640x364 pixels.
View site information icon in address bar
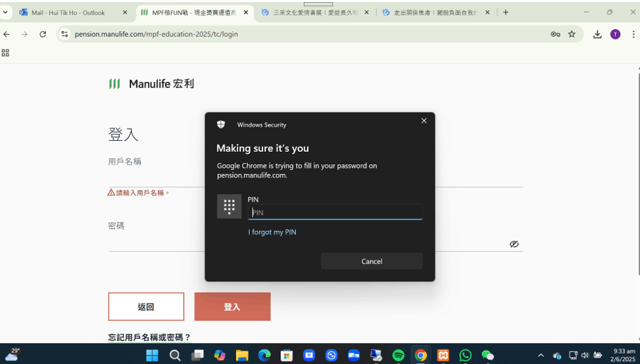(65, 34)
